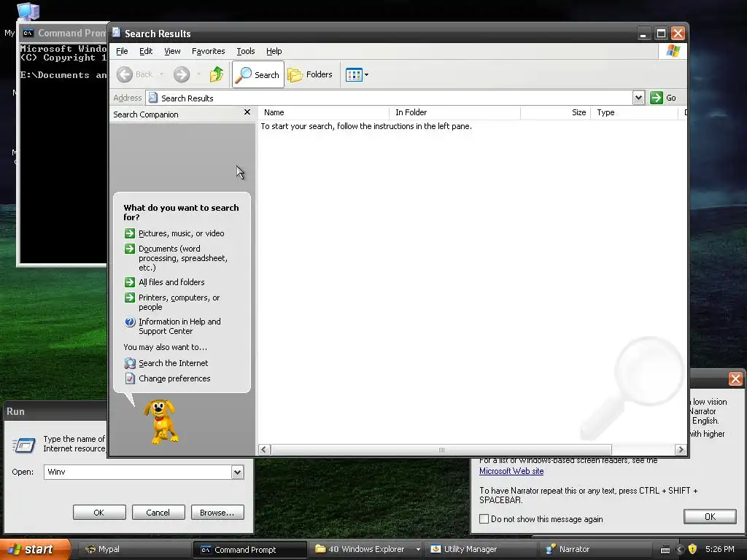747x560 pixels.
Task: Click the Search the Internet globe icon
Action: (130, 363)
